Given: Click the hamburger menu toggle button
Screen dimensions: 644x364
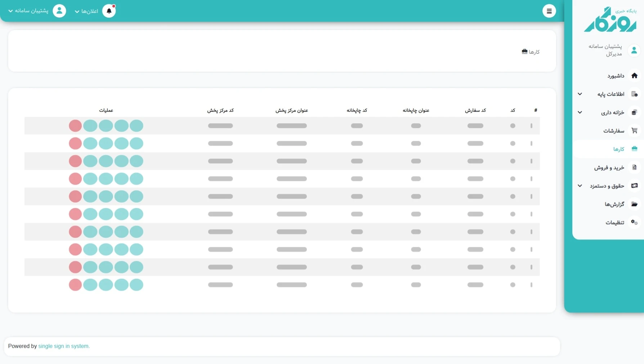Looking at the screenshot, I should click(x=549, y=11).
